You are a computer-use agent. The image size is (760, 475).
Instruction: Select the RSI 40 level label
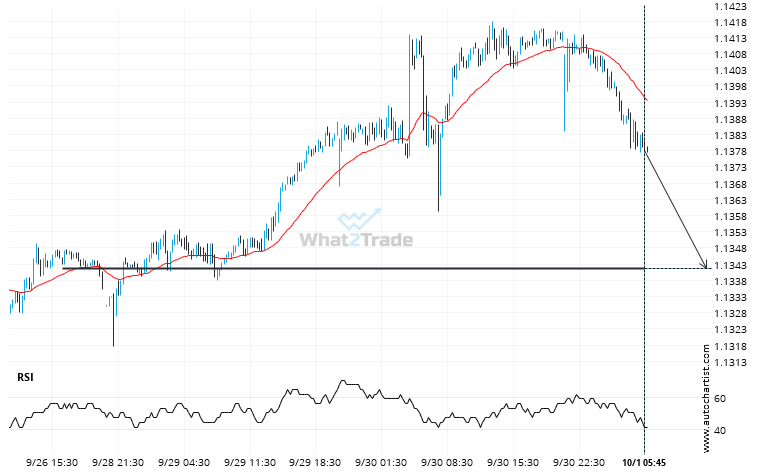tap(718, 430)
